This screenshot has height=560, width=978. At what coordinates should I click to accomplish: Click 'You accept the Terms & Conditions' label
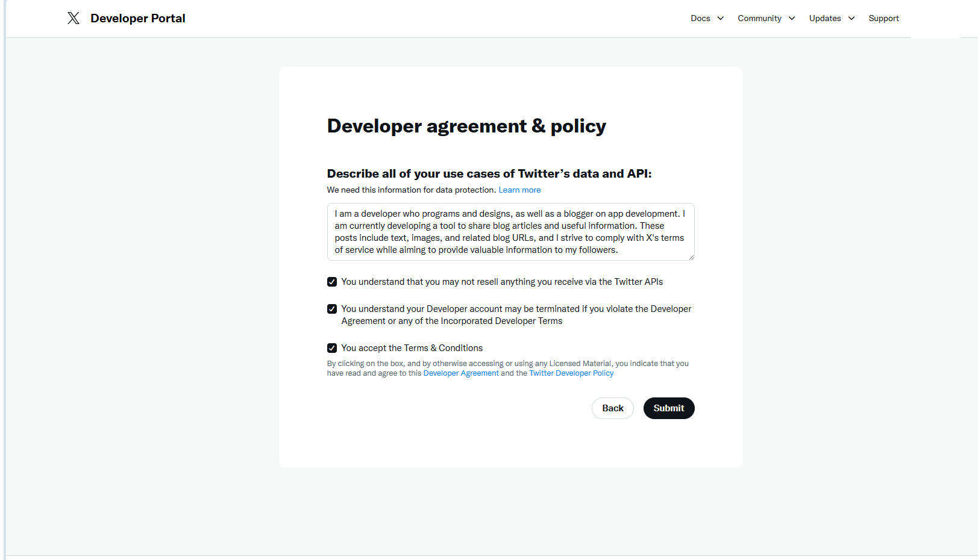coord(412,348)
